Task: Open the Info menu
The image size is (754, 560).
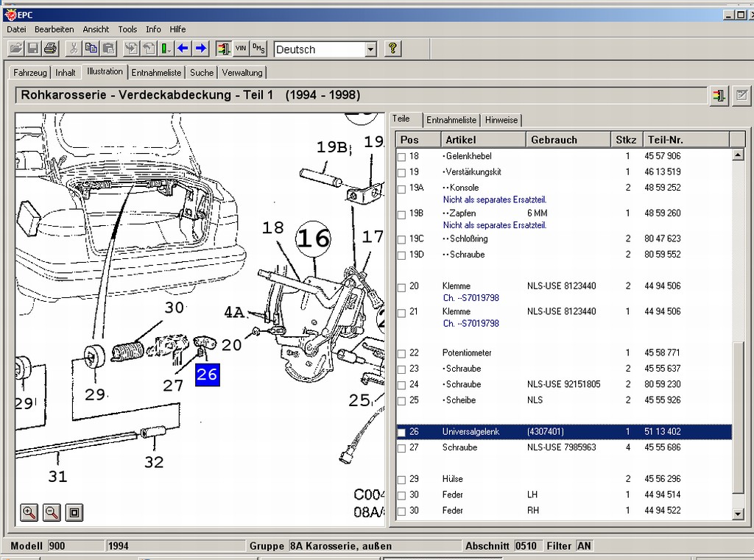Action: point(153,29)
